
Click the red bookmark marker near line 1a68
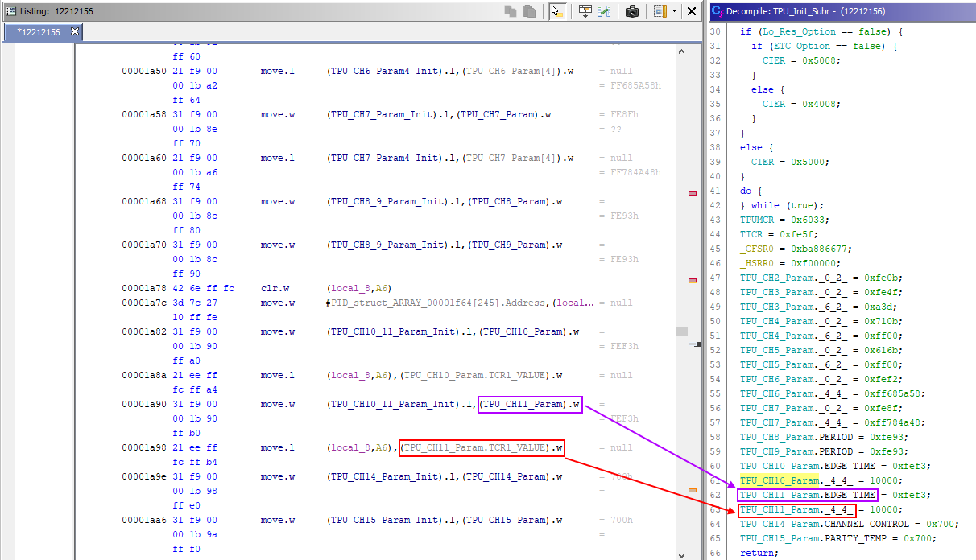tap(691, 193)
